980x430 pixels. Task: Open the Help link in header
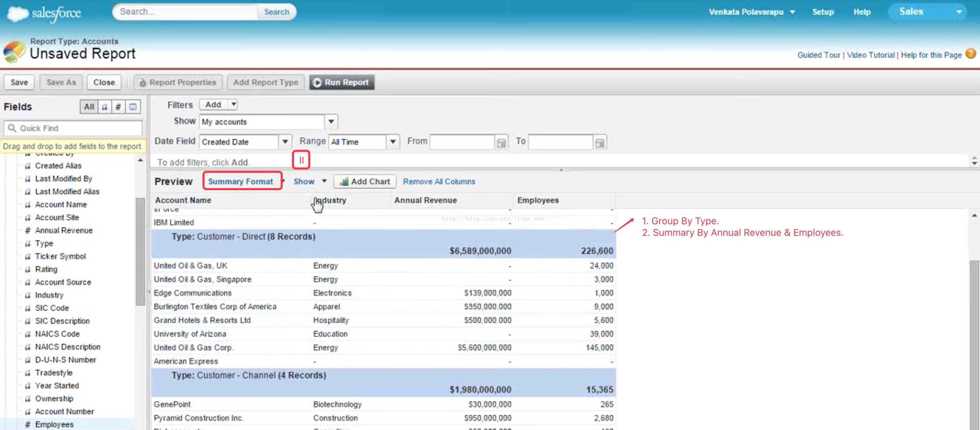coord(862,12)
